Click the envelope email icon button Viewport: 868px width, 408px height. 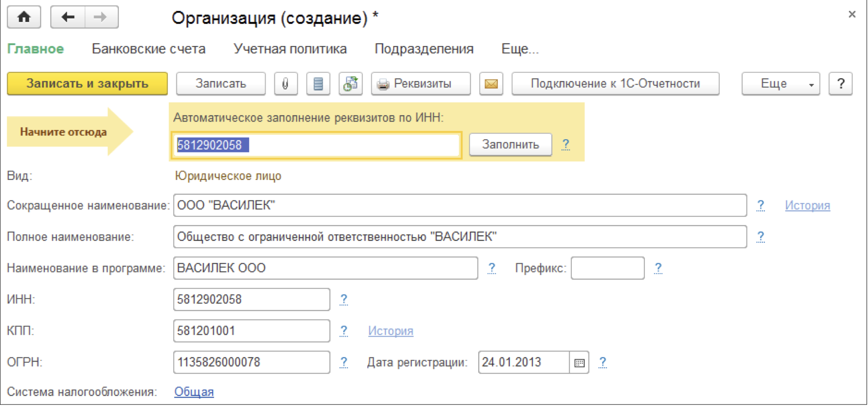click(x=491, y=84)
